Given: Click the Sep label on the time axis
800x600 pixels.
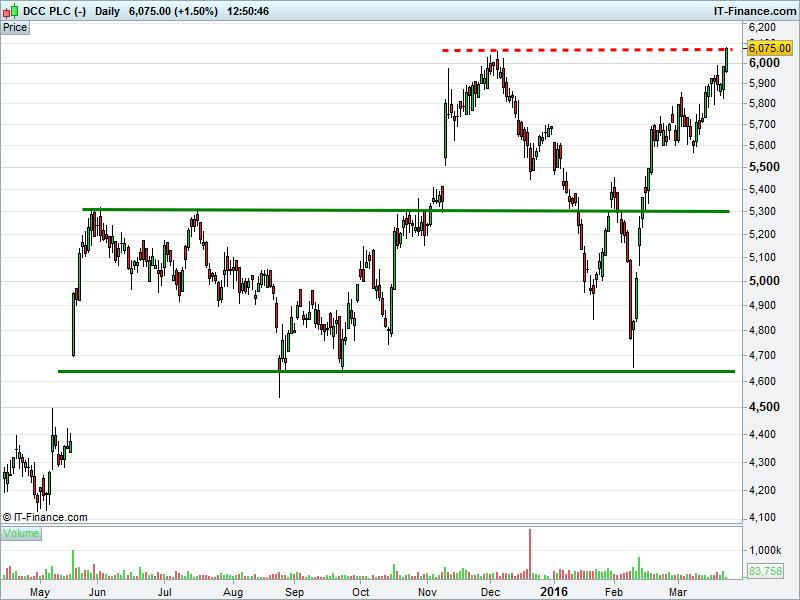Looking at the screenshot, I should pyautogui.click(x=294, y=592).
